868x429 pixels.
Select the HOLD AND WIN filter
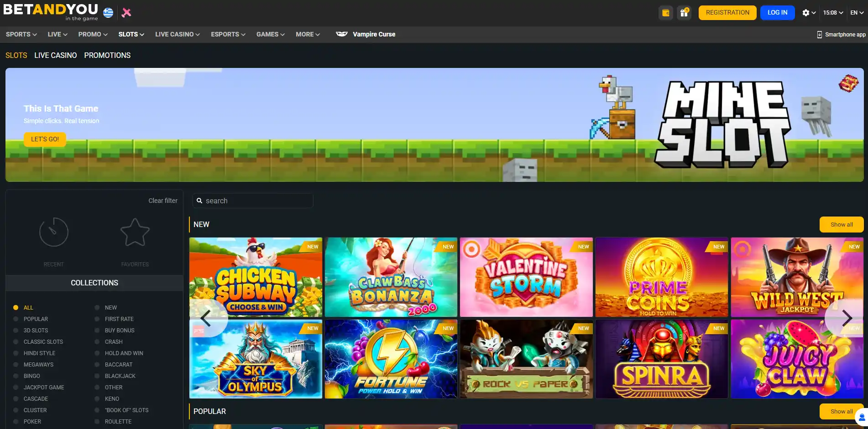point(119,353)
